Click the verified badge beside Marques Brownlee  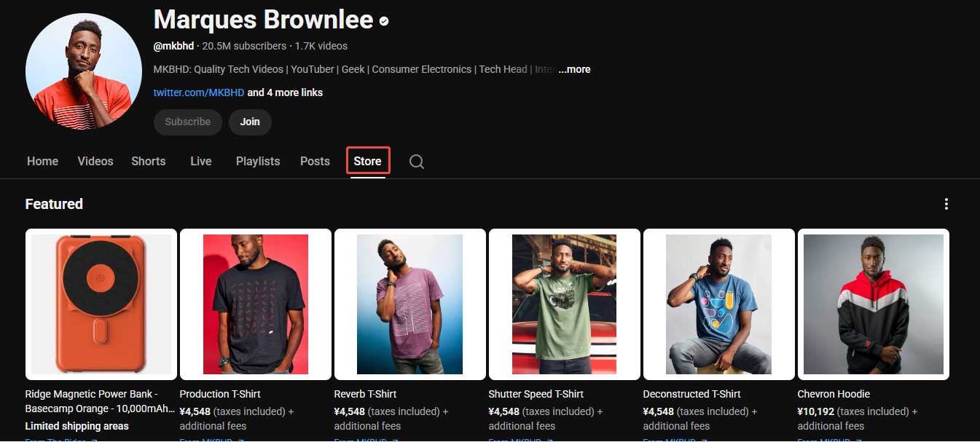coord(384,21)
